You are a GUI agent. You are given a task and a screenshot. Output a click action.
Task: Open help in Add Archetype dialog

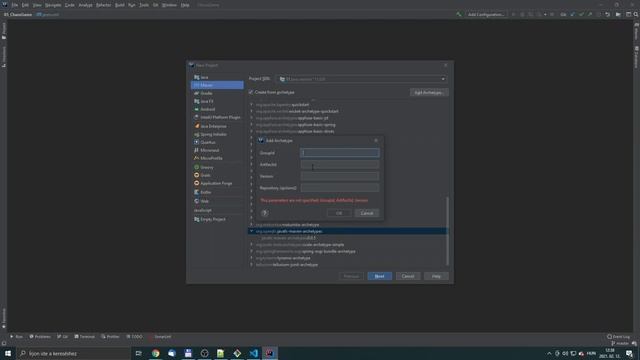coord(264,213)
